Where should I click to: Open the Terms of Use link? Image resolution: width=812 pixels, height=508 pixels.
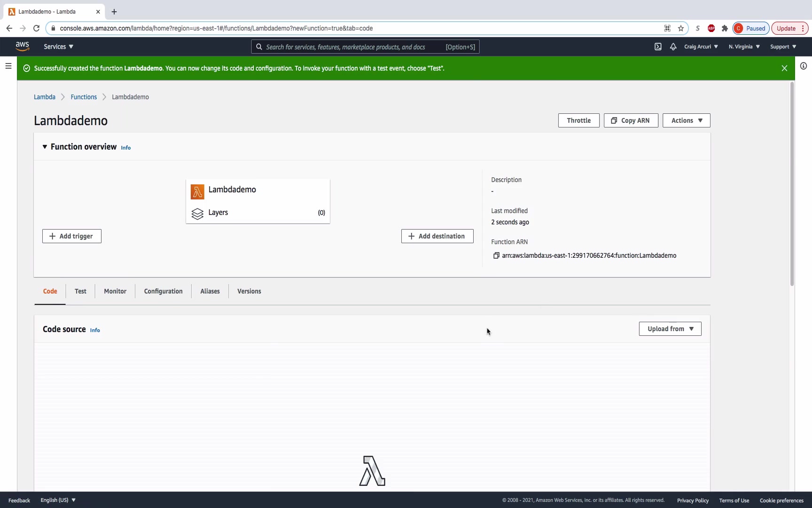pyautogui.click(x=734, y=500)
